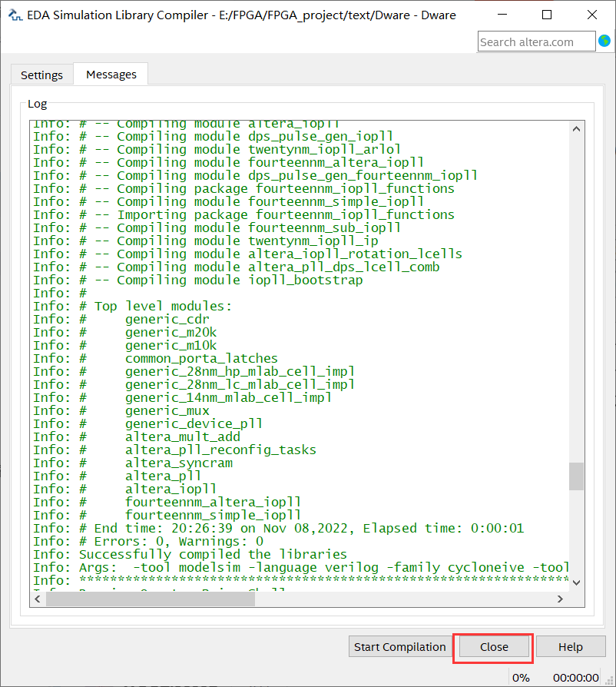The image size is (616, 687).
Task: Open the Help button
Action: [571, 647]
